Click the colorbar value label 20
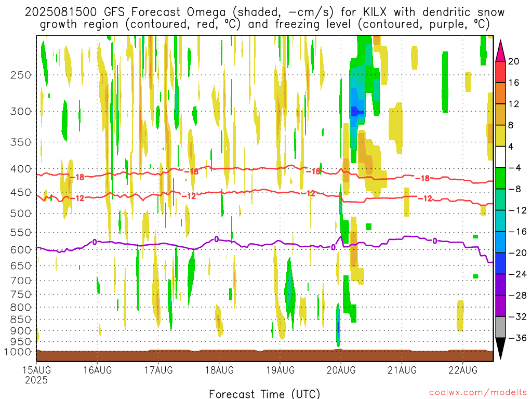Screen dimensions: 532x399 [514, 61]
